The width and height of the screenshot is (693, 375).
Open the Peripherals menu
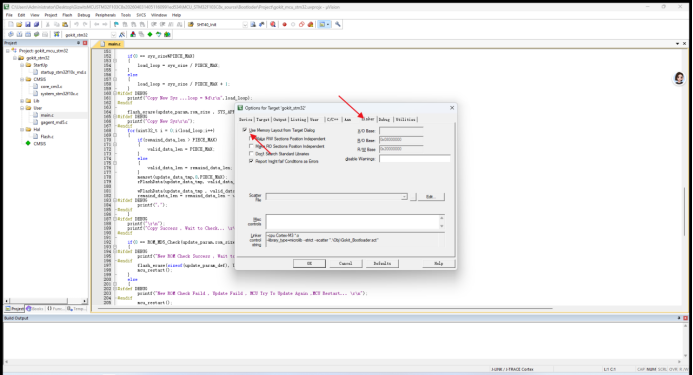(x=105, y=15)
